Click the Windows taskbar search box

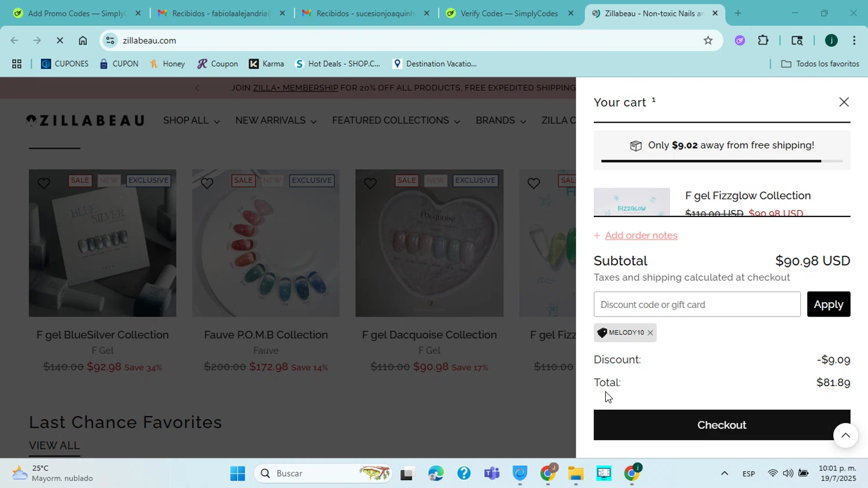323,474
